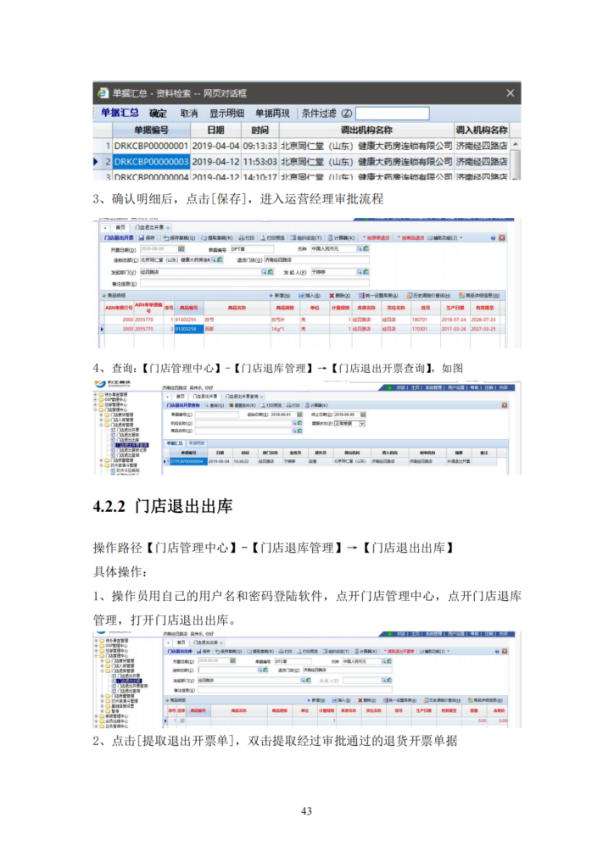Click 插入(B) in 商品明细 bar of 开票
The width and height of the screenshot is (614, 868).
click(x=310, y=296)
